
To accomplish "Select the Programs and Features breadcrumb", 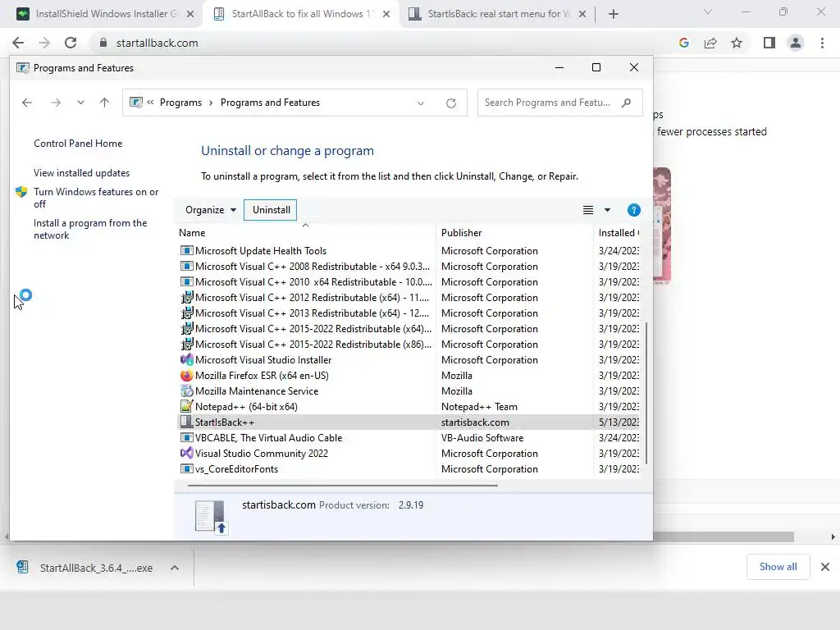I will (x=270, y=103).
